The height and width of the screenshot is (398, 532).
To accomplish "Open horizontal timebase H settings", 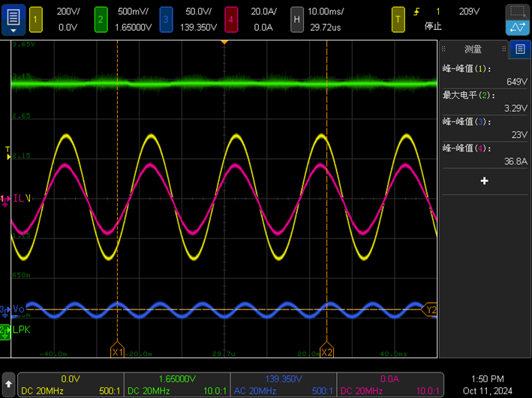I will coord(297,19).
